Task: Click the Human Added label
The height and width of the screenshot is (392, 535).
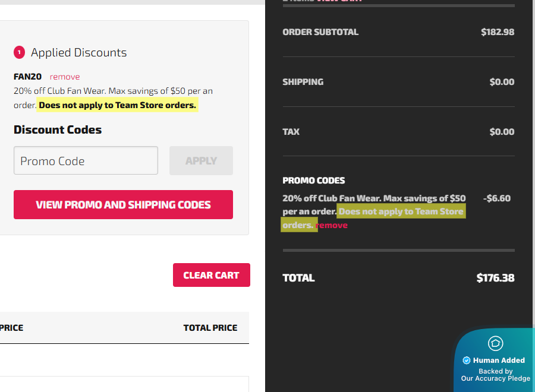Action: [x=499, y=360]
